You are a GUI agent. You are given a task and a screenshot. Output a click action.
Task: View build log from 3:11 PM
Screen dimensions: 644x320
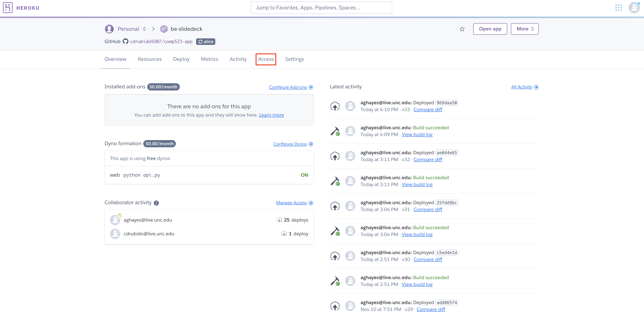417,185
